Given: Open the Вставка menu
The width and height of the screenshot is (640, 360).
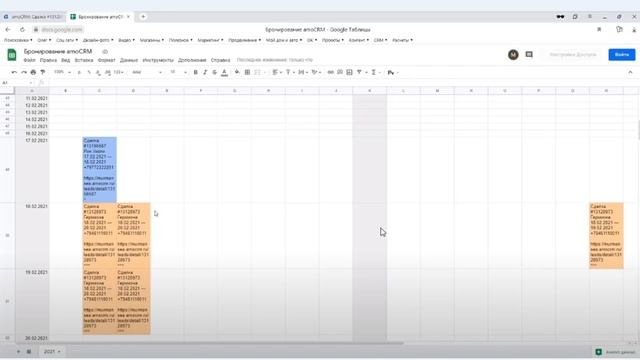Looking at the screenshot, I should tap(84, 60).
